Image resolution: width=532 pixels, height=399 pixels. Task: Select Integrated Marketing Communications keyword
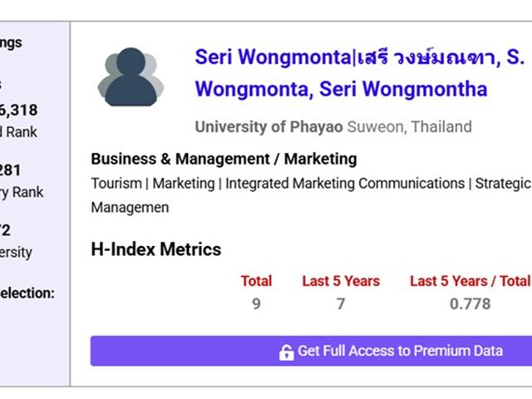point(345,184)
